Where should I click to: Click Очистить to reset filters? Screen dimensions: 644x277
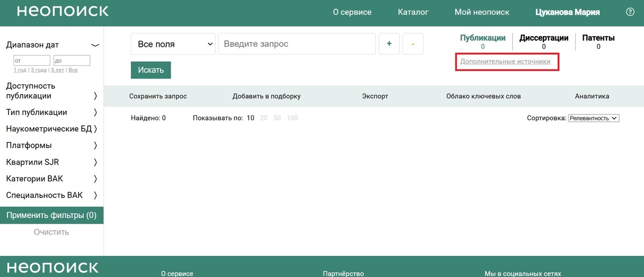click(51, 232)
